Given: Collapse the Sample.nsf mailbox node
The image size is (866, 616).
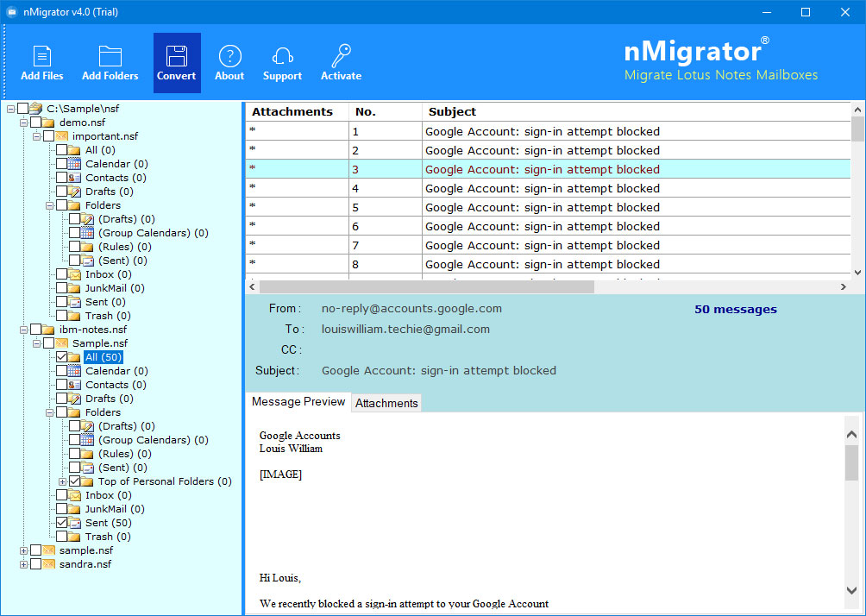Looking at the screenshot, I should pos(36,343).
